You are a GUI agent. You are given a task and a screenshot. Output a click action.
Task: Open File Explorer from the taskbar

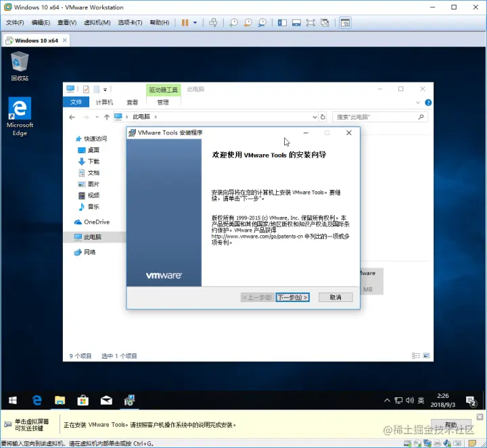pyautogui.click(x=60, y=401)
